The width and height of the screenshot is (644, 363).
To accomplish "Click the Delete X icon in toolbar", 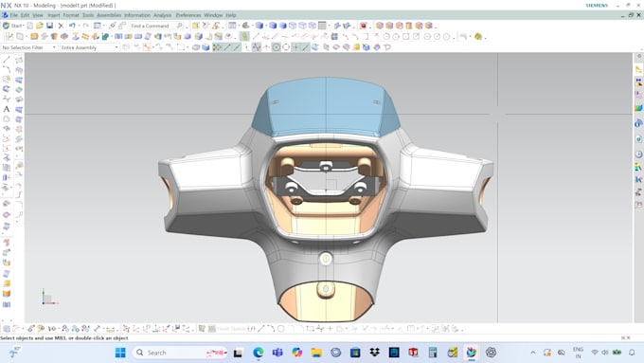I will [x=61, y=26].
